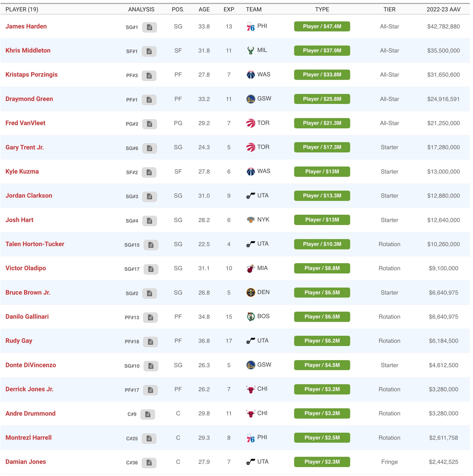View Victor Oladipo's analysis document icon

coord(151,269)
